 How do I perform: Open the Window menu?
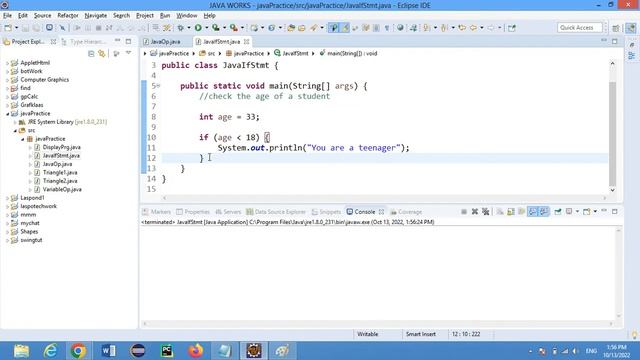187,16
